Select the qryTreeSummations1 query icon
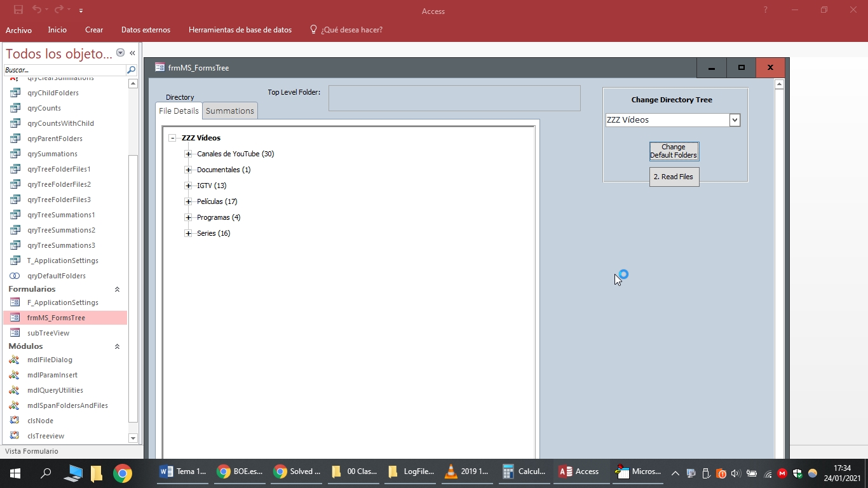Screen dimensions: 868x488 coord(15,215)
